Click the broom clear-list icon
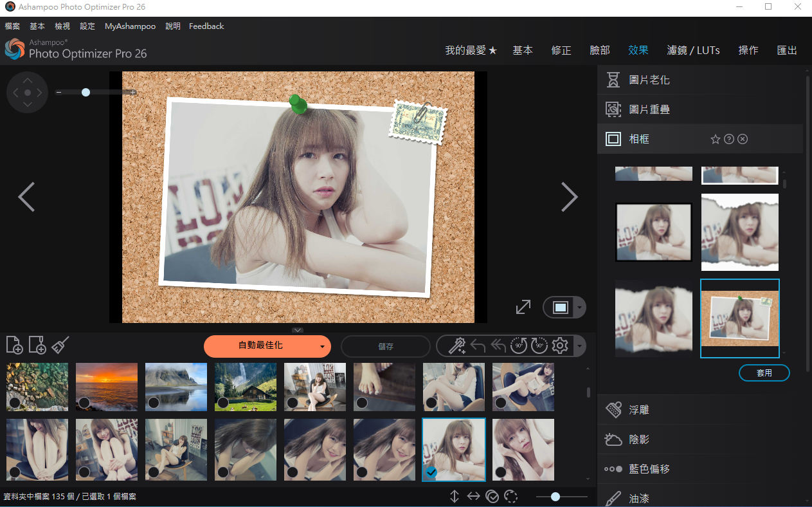The width and height of the screenshot is (812, 507). point(60,346)
